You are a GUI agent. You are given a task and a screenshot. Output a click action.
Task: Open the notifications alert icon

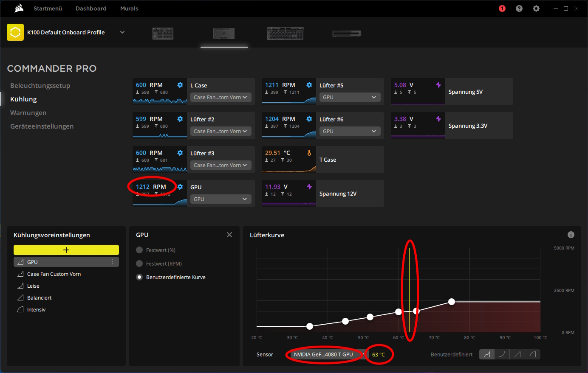coord(502,8)
